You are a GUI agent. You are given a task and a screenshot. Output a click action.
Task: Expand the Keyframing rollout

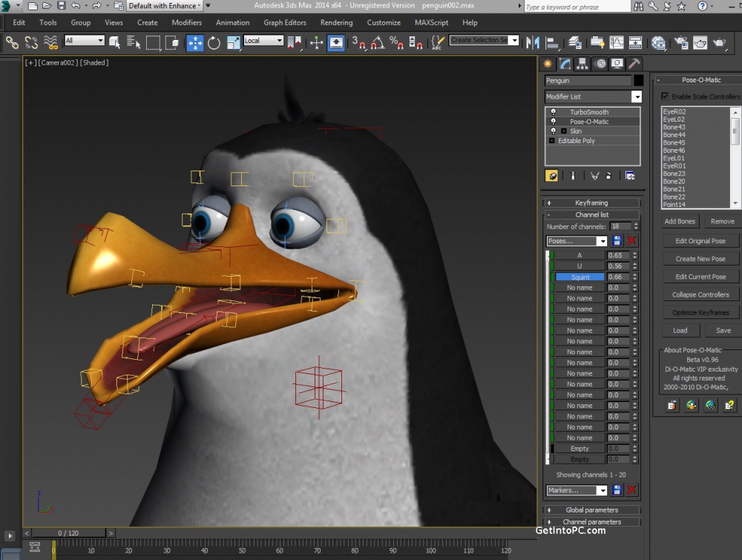[x=591, y=202]
